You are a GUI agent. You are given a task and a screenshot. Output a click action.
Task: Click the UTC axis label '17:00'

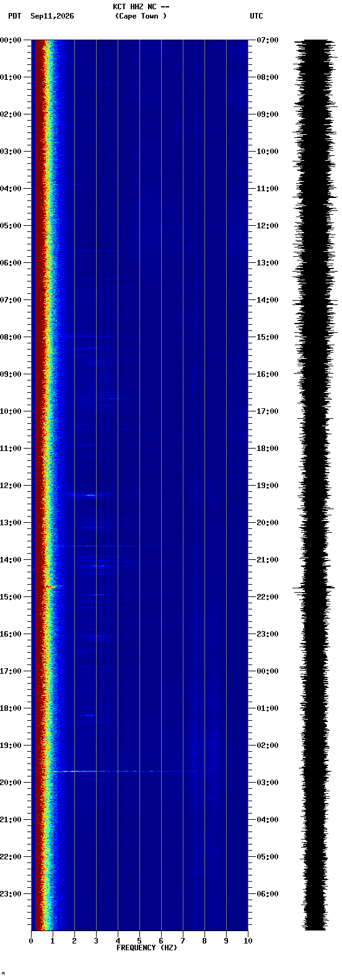268,411
